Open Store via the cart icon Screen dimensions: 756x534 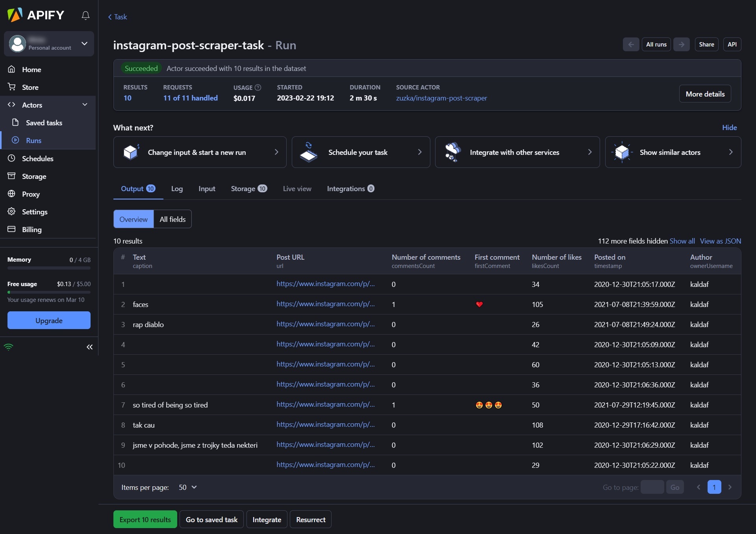12,87
